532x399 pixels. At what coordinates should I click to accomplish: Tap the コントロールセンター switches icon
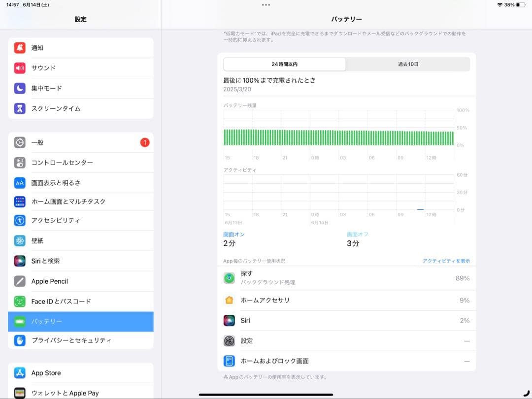[20, 163]
